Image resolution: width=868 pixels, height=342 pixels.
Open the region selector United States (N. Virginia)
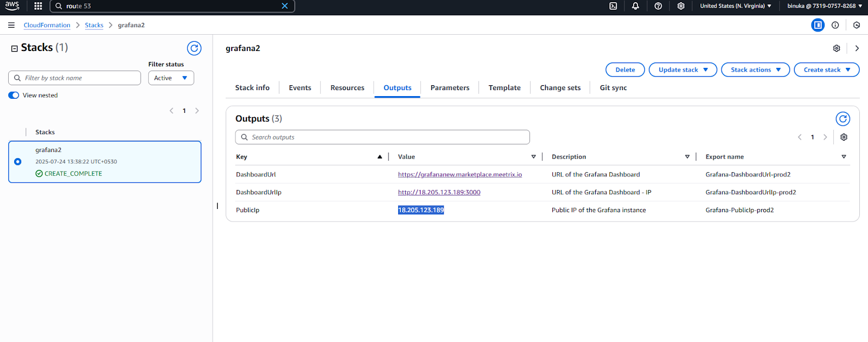tap(735, 6)
